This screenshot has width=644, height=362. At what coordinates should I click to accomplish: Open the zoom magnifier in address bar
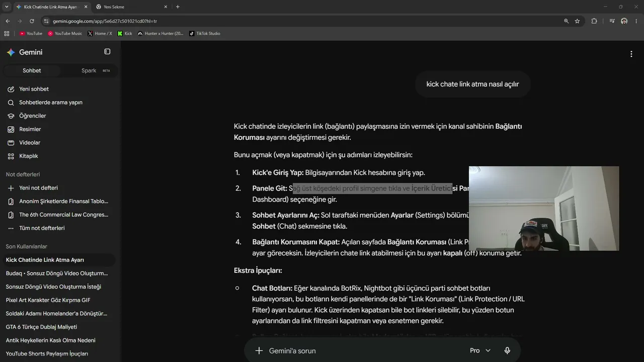click(x=566, y=21)
